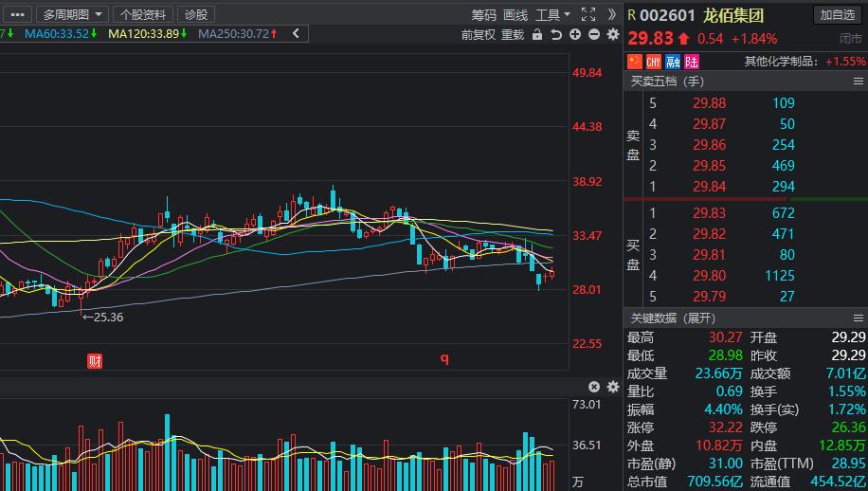Enter fullscreen chart mode
The height and width of the screenshot is (491, 868).
coord(588,14)
